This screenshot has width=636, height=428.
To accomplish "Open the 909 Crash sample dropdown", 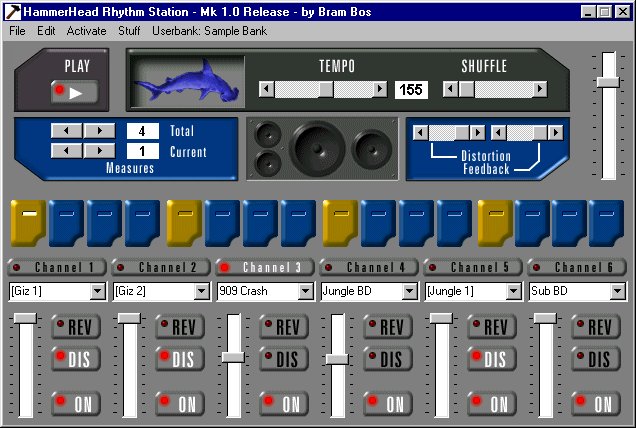I will pos(305,291).
